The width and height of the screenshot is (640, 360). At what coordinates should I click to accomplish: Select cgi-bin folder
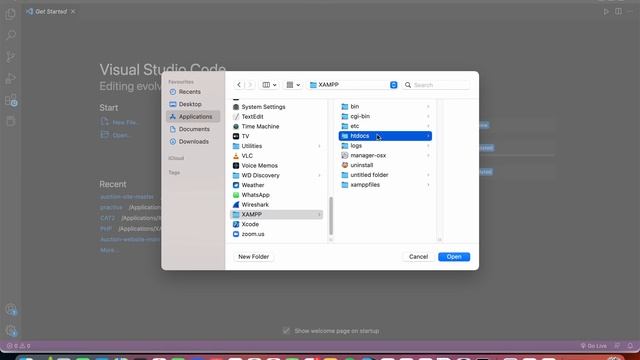(x=385, y=116)
